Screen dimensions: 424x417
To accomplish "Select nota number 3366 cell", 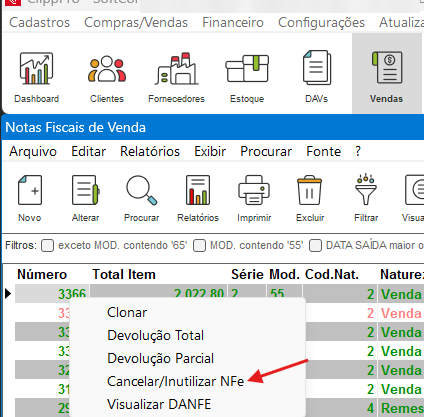I will tap(52, 294).
